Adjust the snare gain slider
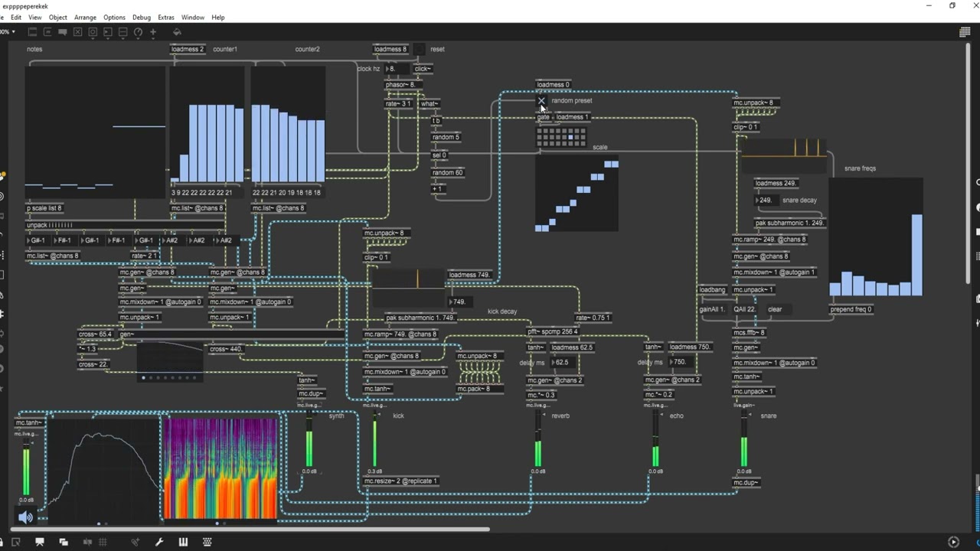The height and width of the screenshot is (551, 980). [x=743, y=439]
